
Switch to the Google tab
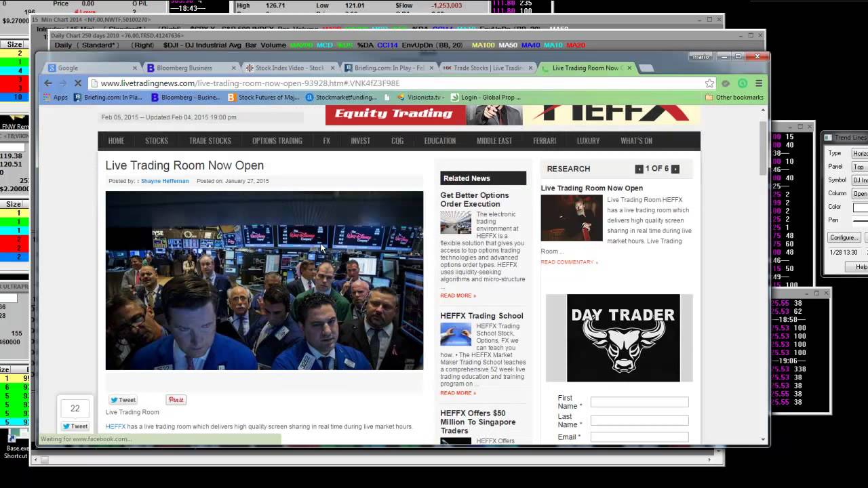pos(92,68)
